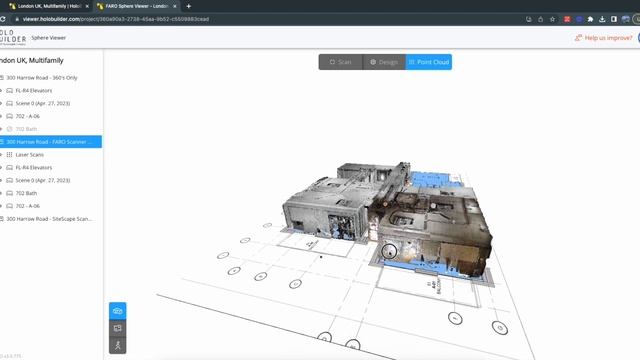Click the disabled icon beside the greyed 702 Bath
Image resolution: width=640 pixels, height=360 pixels.
pyautogui.click(x=9, y=129)
